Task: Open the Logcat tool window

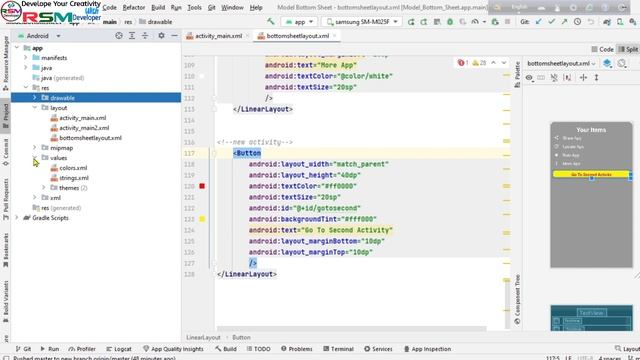Action: (x=119, y=349)
